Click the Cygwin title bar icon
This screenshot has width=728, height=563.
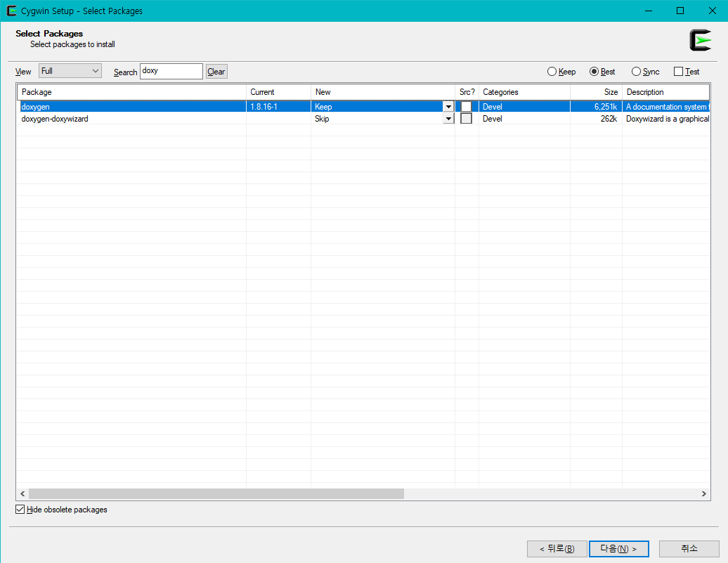[12, 11]
